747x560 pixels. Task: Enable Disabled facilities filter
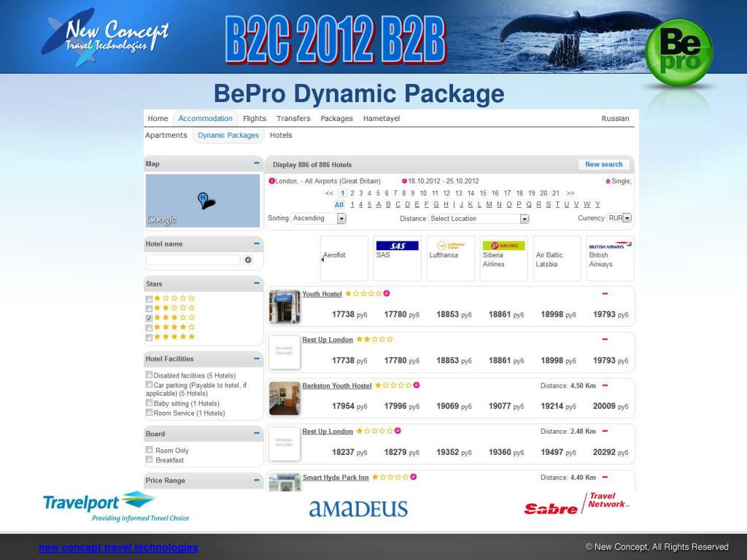(x=149, y=375)
